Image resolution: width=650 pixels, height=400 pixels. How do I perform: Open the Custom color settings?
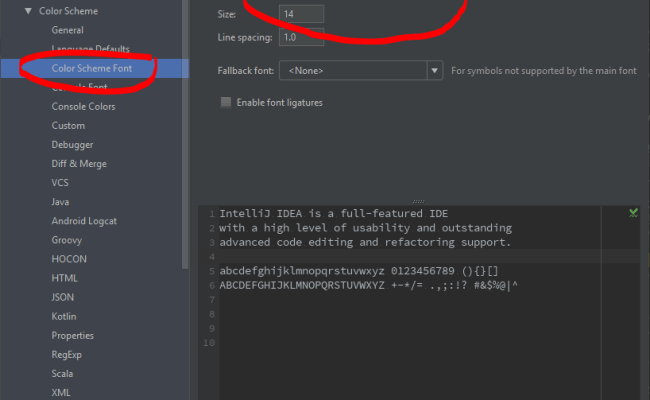[x=68, y=126]
